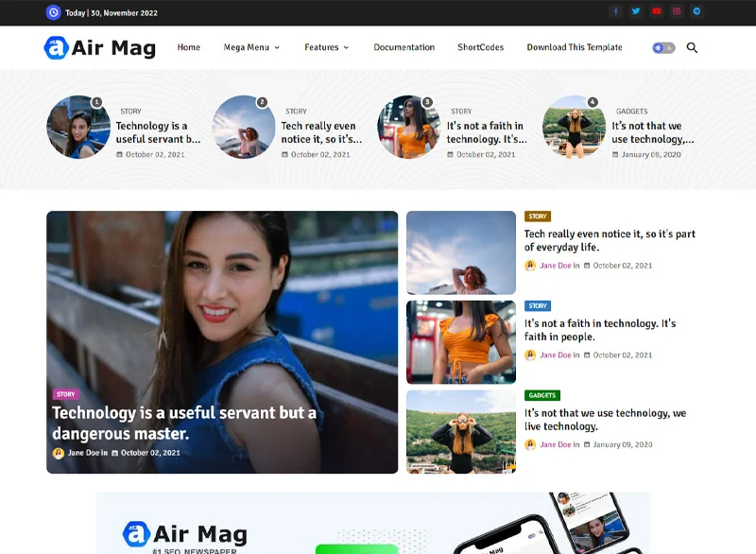Click Jane Doe author on 'Tech really even notice' post

pyautogui.click(x=555, y=266)
